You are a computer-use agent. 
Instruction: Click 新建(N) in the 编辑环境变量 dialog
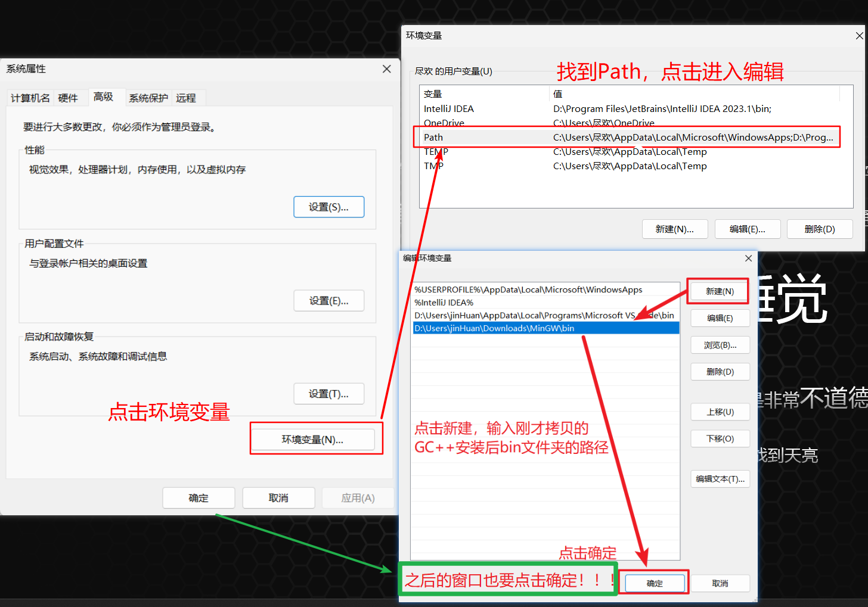pos(720,291)
